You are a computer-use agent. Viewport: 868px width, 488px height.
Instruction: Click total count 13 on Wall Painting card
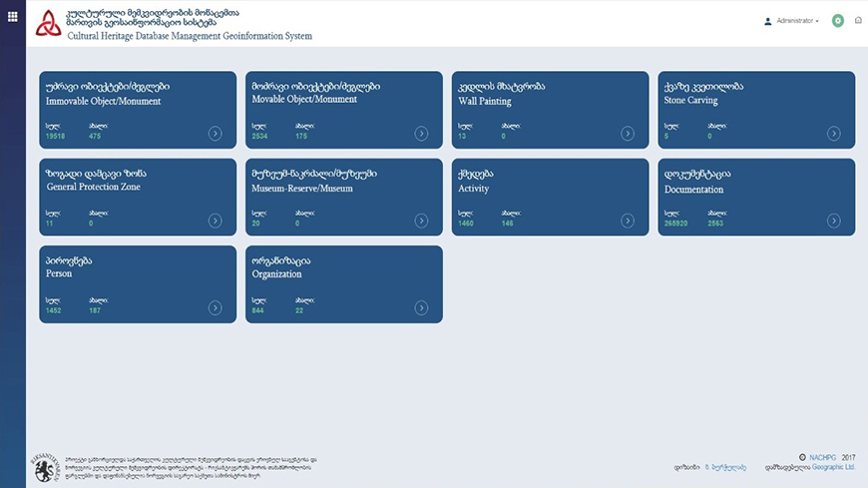pos(462,137)
